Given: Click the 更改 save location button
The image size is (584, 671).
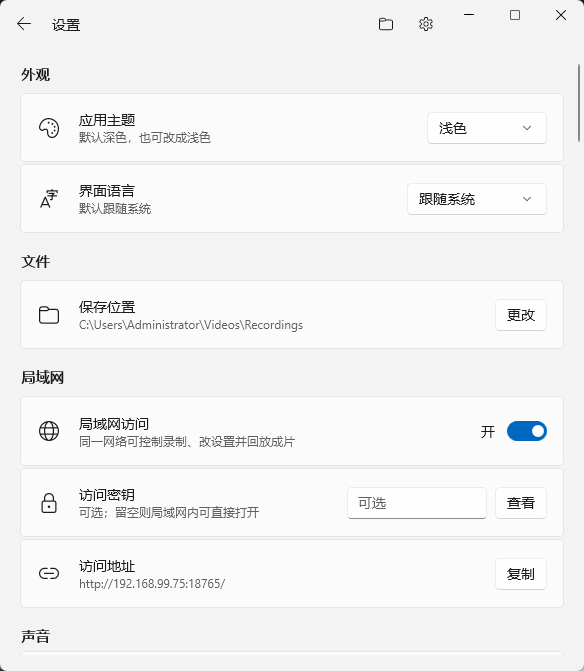Looking at the screenshot, I should coord(521,315).
